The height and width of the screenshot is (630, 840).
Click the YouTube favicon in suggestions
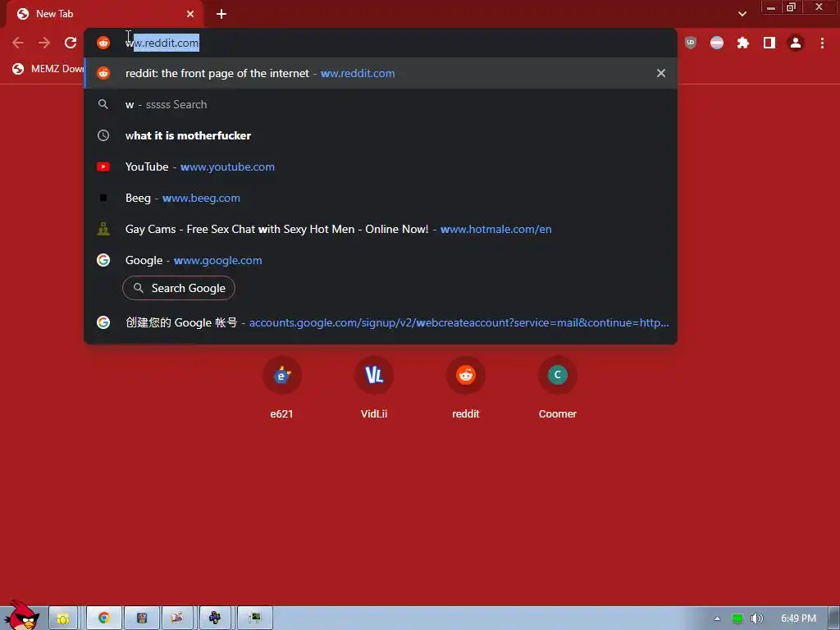click(x=103, y=167)
